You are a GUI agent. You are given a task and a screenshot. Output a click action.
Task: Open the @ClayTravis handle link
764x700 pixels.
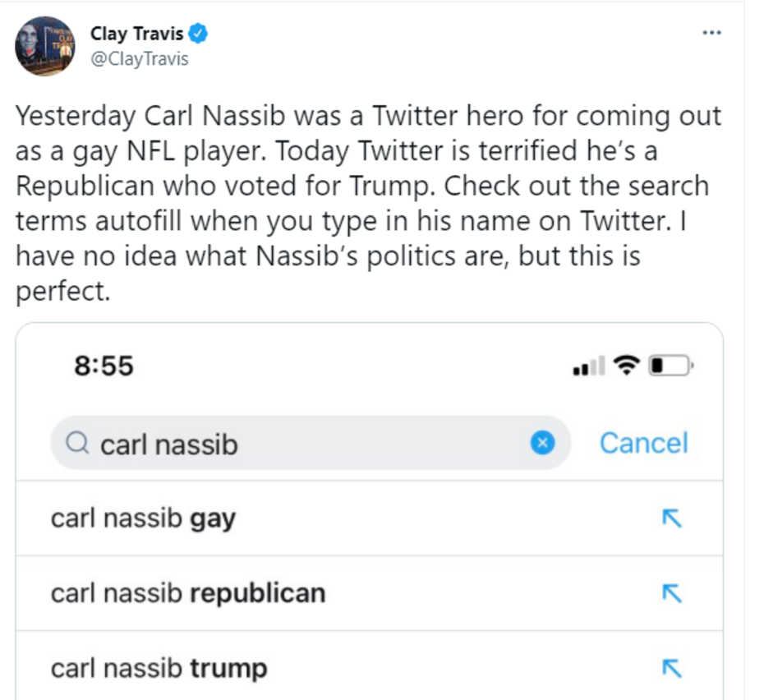click(139, 59)
